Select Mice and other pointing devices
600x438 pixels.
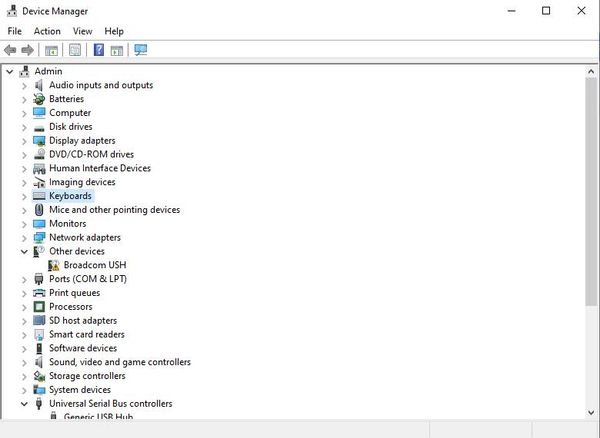[x=114, y=210]
